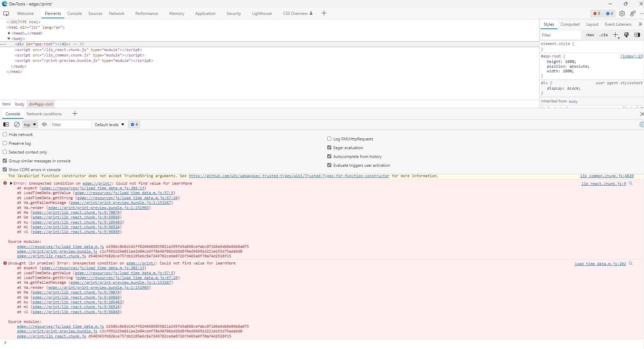
Task: Add a new tool tab with plus
Action: (x=324, y=13)
